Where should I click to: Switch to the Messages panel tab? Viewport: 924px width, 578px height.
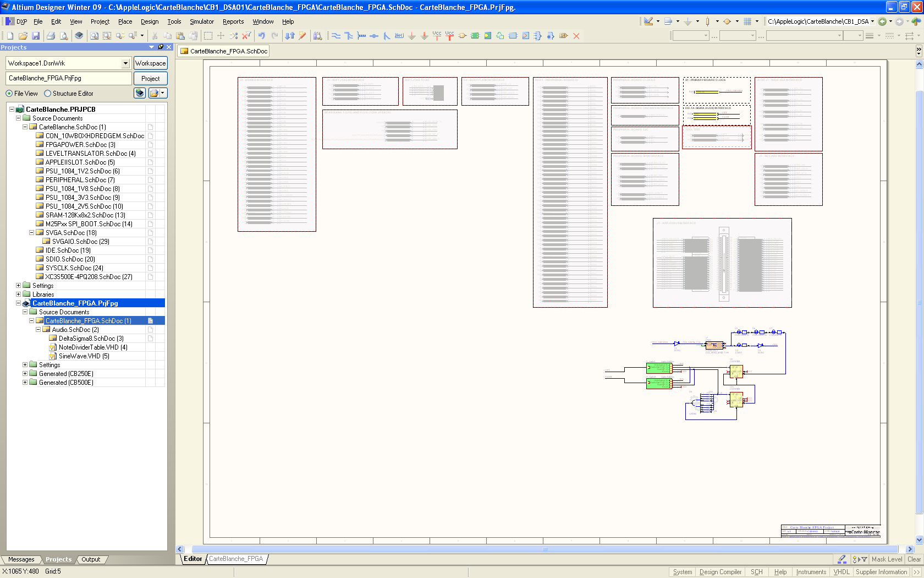point(21,559)
